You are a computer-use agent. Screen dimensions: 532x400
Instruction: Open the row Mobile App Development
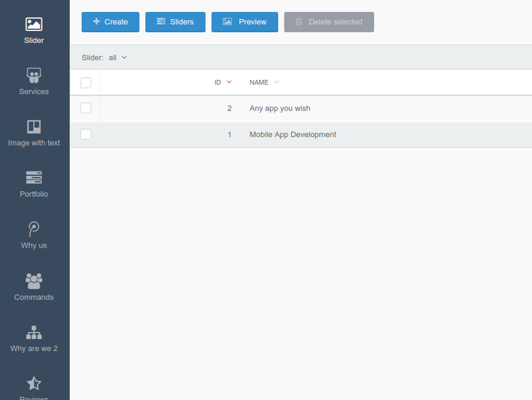click(301, 135)
